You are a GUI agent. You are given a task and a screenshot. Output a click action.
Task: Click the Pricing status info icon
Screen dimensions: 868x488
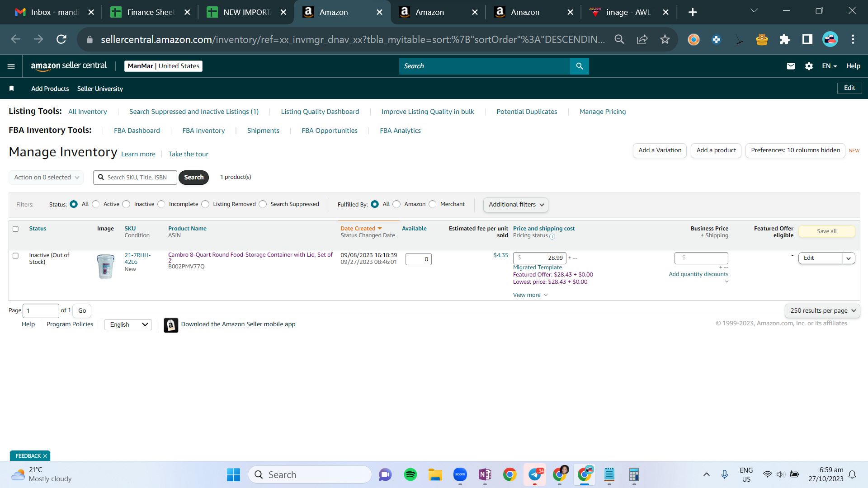point(552,236)
